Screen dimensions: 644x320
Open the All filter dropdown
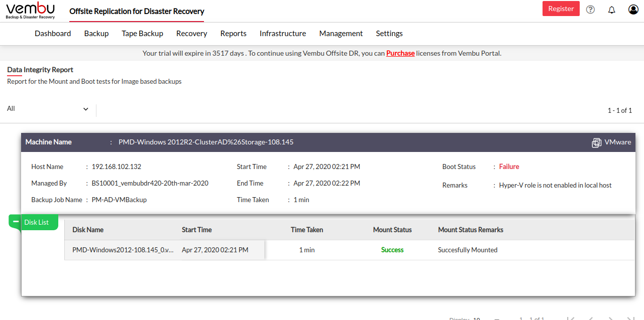pos(48,109)
